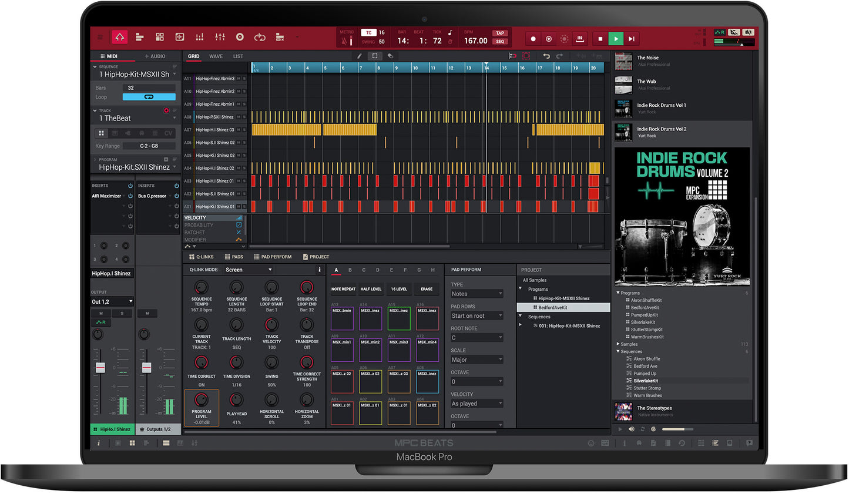Switch to the WAVE tab
The image size is (849, 504).
click(x=216, y=56)
